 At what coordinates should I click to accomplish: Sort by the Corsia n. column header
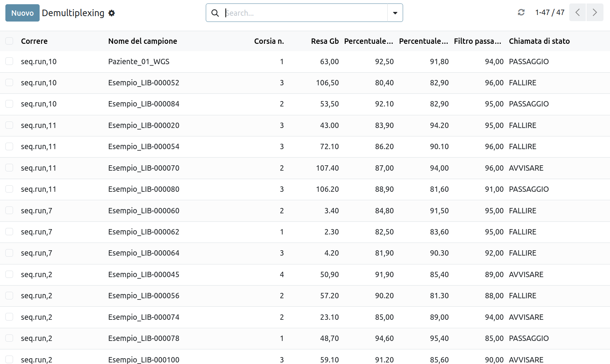click(x=269, y=41)
